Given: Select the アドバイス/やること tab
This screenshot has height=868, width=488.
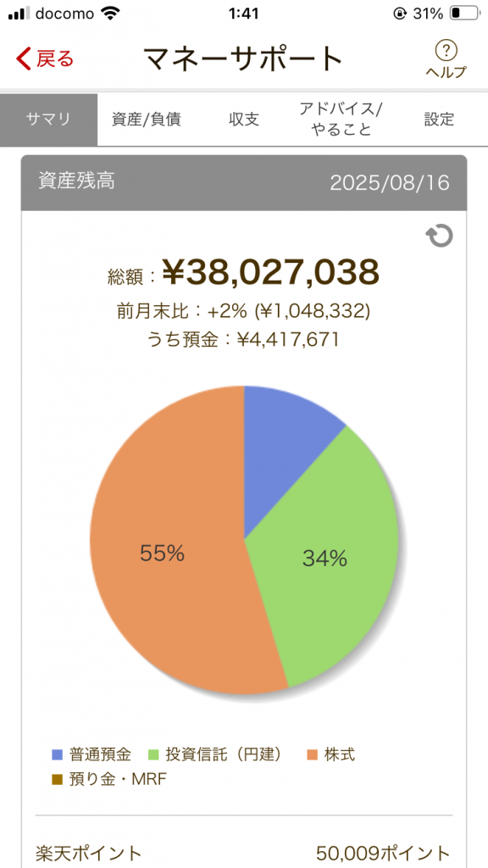Looking at the screenshot, I should click(341, 120).
